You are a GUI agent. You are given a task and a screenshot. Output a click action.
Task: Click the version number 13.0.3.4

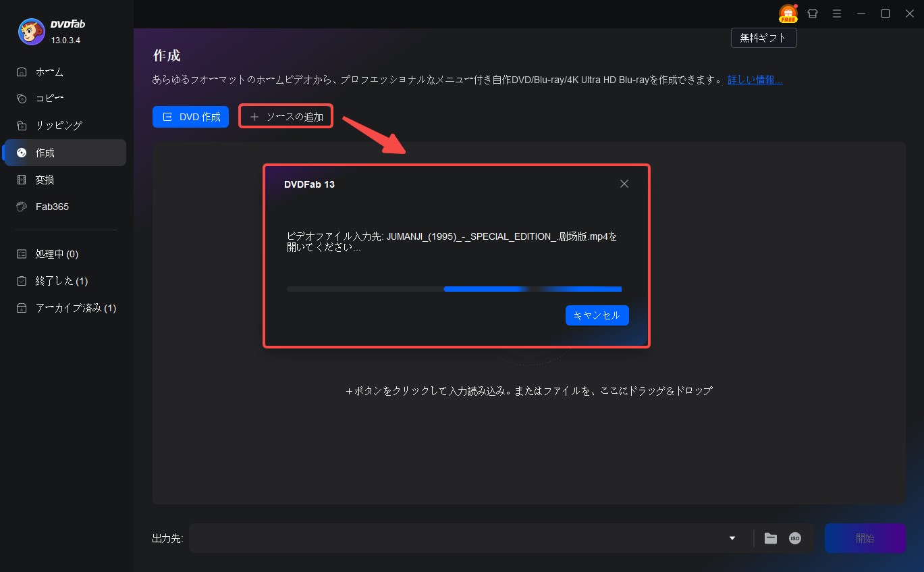pyautogui.click(x=65, y=41)
